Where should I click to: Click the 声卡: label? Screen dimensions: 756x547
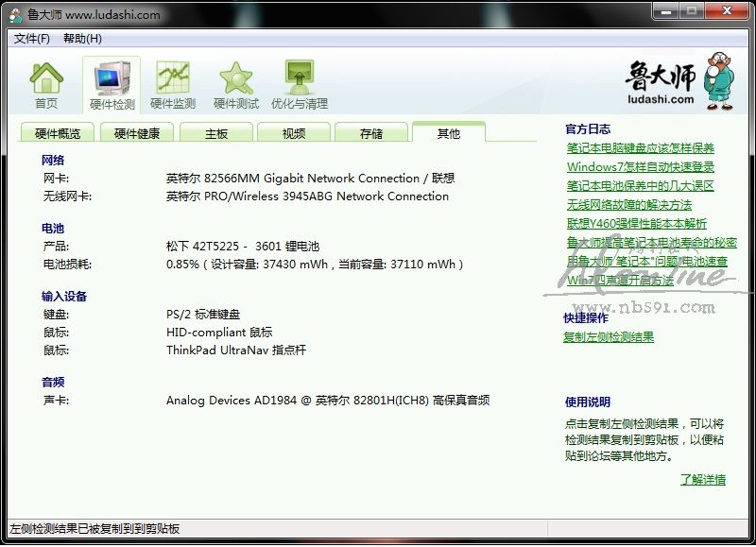pyautogui.click(x=56, y=400)
